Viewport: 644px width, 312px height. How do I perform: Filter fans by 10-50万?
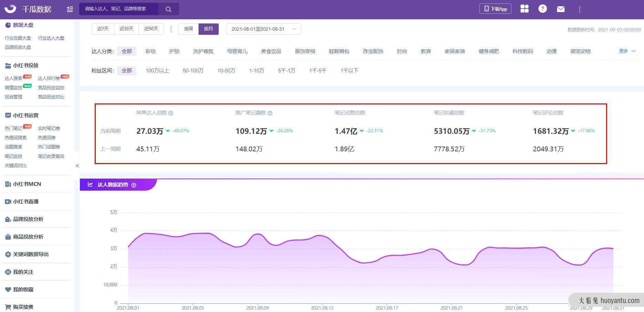(226, 71)
